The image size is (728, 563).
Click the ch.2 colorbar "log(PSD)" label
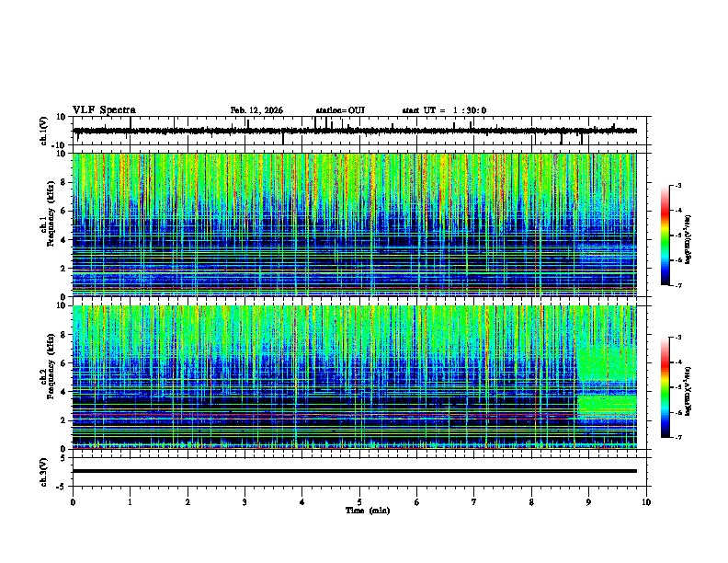click(688, 391)
